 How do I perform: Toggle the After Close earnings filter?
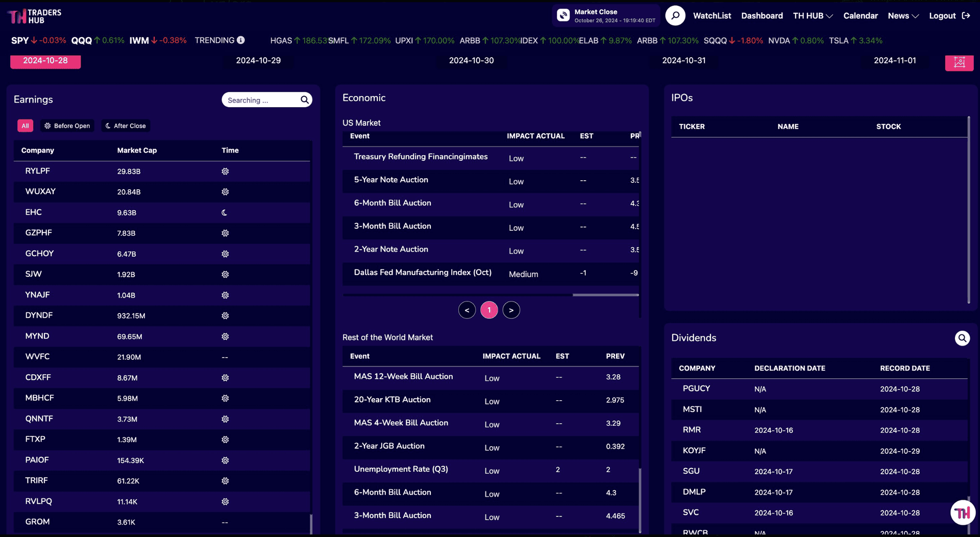click(125, 126)
